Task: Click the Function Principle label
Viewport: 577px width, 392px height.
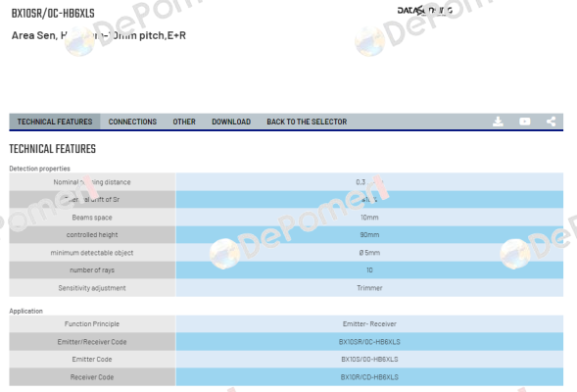Action: click(92, 324)
